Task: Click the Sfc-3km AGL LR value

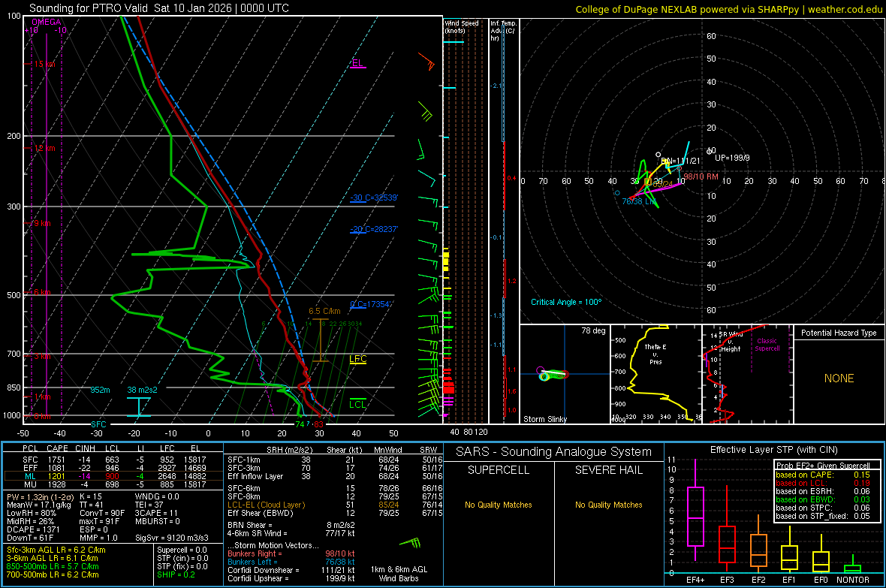Action: (x=56, y=550)
